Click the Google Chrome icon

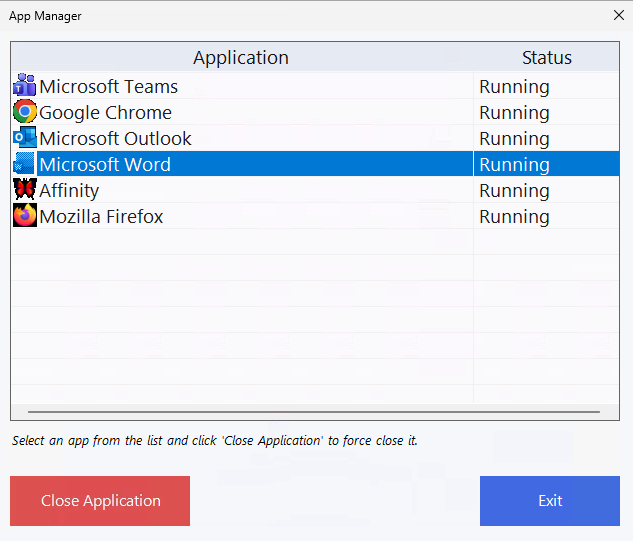[x=24, y=112]
